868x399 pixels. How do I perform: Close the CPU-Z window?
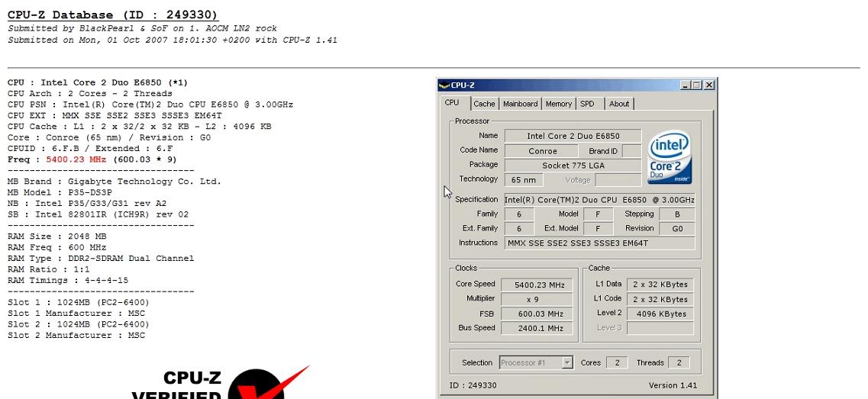click(x=709, y=85)
